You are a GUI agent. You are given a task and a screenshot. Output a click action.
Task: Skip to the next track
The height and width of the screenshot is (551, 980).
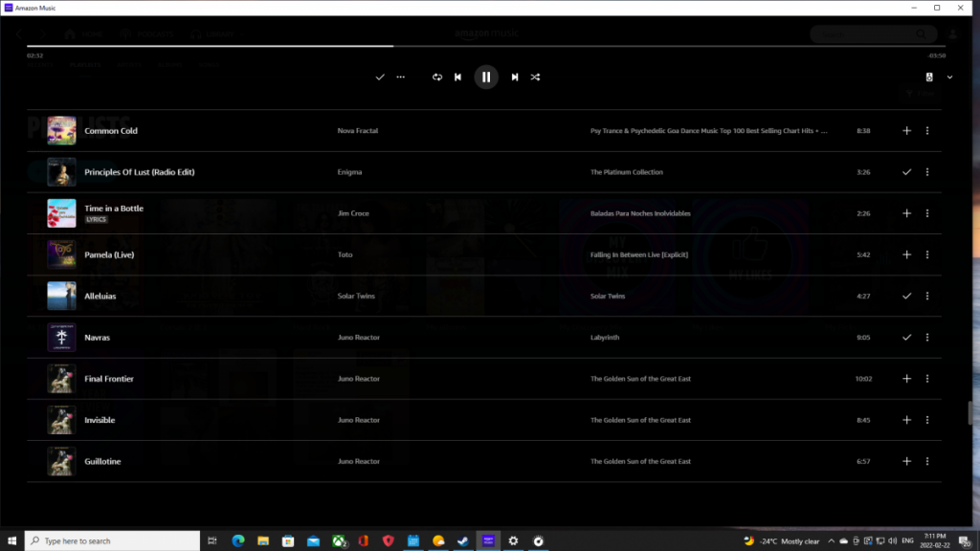click(x=514, y=77)
